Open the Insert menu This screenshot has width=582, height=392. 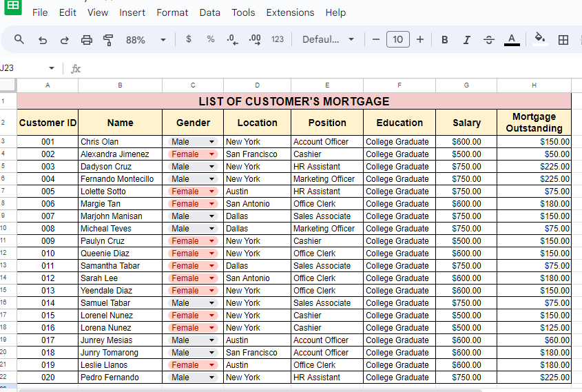click(132, 12)
